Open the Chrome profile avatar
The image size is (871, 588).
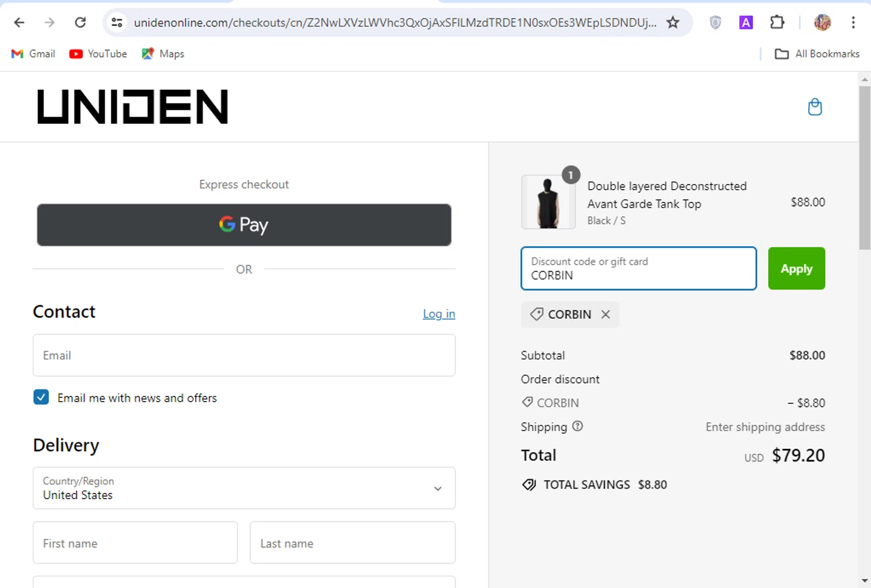click(822, 23)
